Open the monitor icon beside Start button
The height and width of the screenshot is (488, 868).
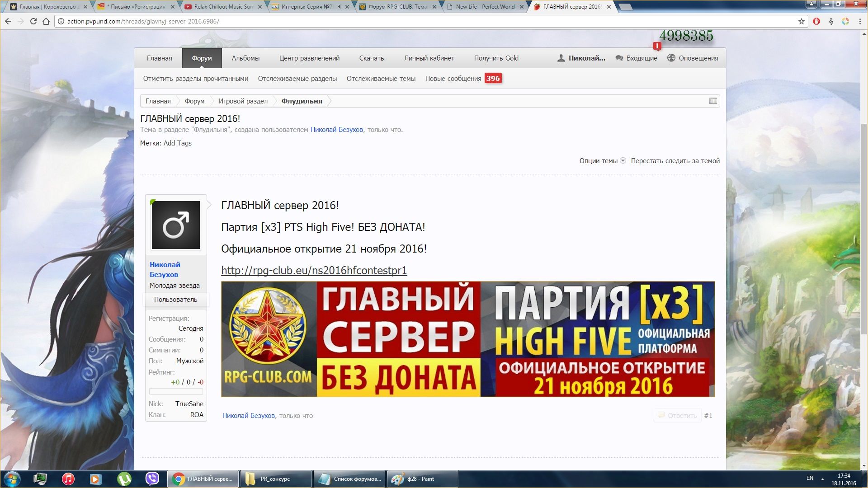point(40,479)
